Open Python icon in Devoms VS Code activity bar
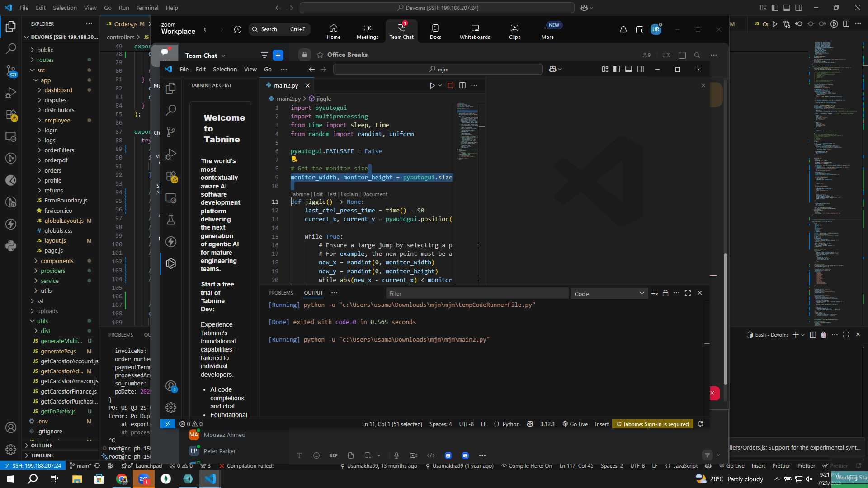 11,246
